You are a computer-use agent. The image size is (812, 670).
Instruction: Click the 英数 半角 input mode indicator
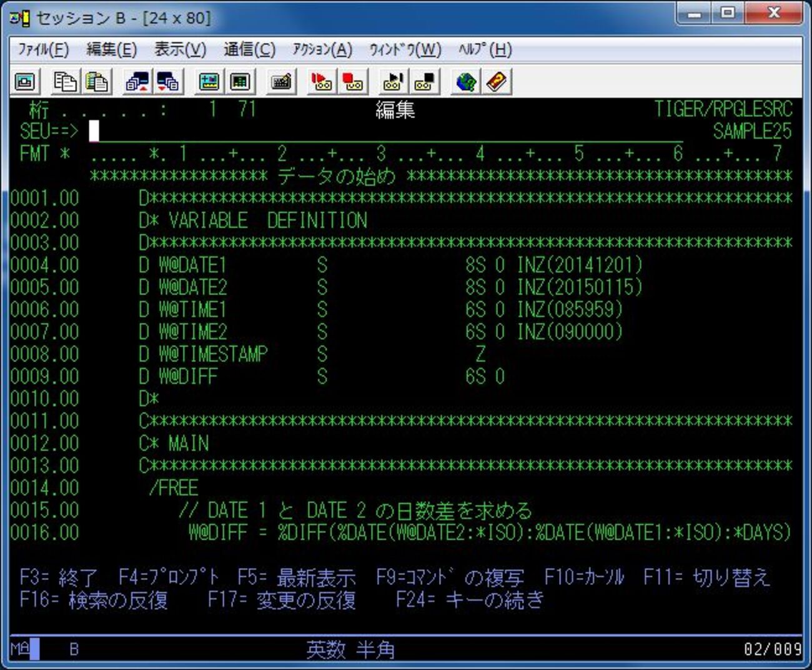pyautogui.click(x=350, y=650)
